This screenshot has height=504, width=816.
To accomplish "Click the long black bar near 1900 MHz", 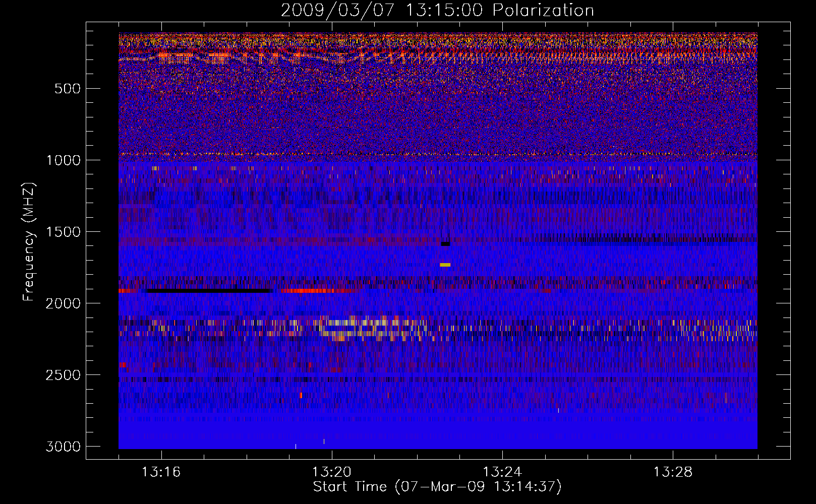I will click(209, 291).
